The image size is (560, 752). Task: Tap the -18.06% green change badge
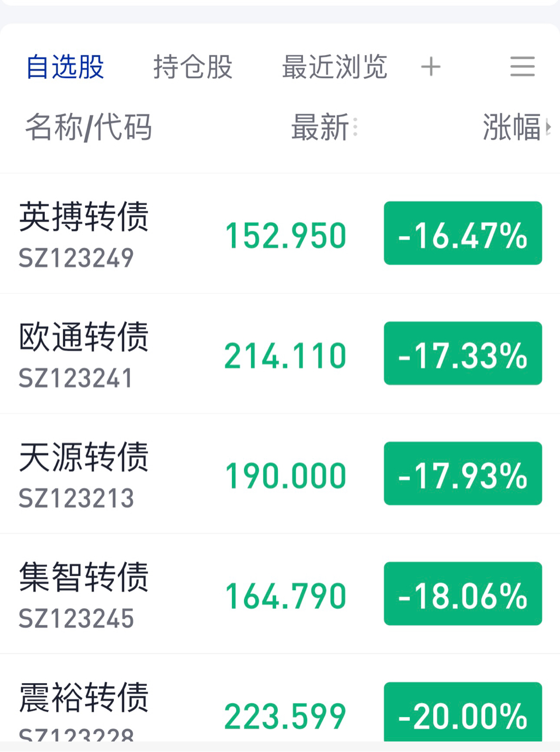click(463, 594)
